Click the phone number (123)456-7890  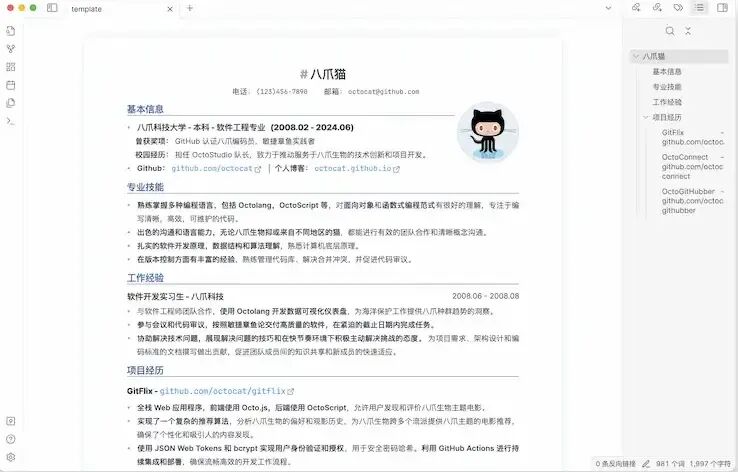click(x=282, y=92)
